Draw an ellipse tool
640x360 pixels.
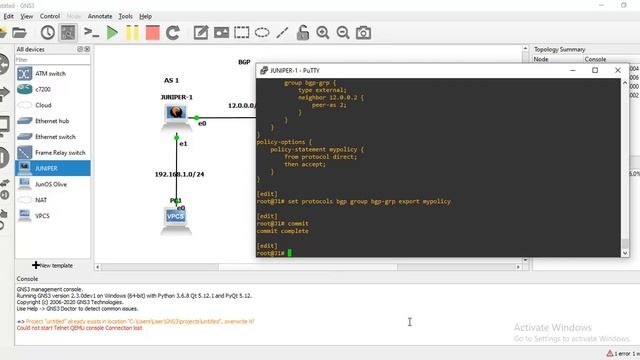click(262, 33)
